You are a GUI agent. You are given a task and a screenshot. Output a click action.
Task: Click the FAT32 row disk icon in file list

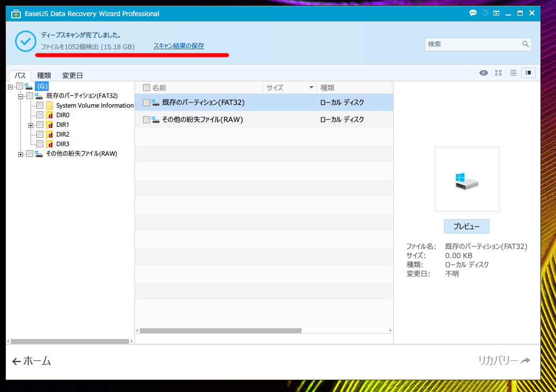pos(155,102)
